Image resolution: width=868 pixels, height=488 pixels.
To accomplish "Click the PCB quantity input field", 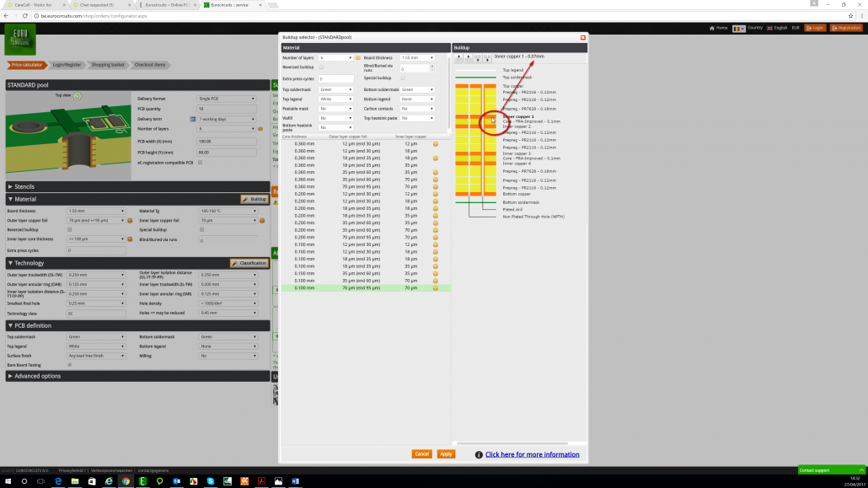I will pos(227,109).
